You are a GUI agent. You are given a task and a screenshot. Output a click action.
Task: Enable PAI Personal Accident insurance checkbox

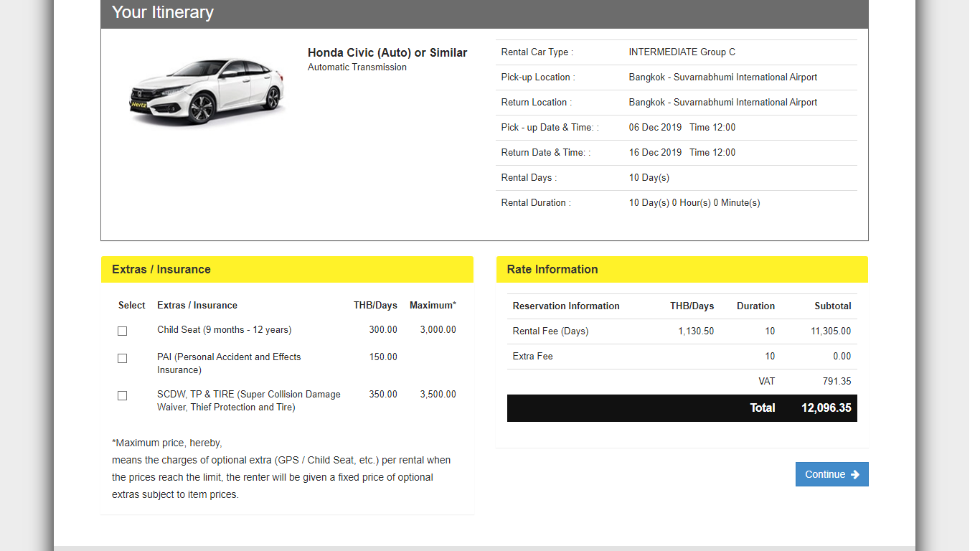[x=122, y=358]
